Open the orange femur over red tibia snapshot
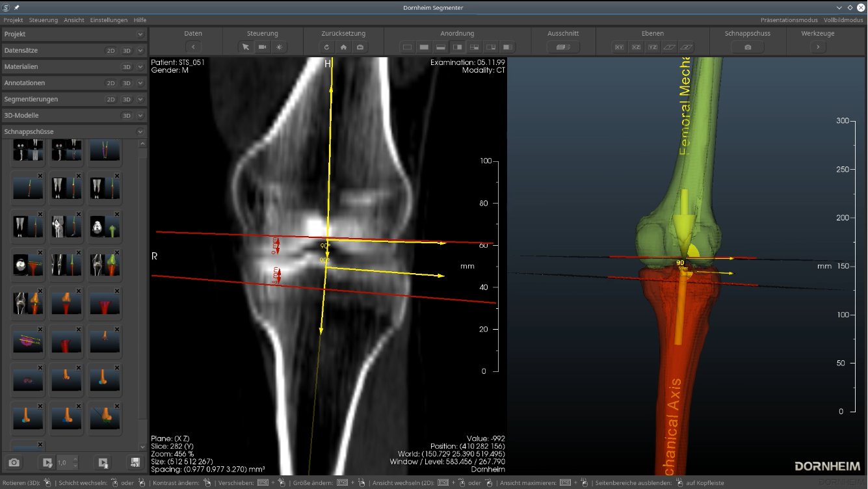This screenshot has height=489, width=868. [66, 303]
